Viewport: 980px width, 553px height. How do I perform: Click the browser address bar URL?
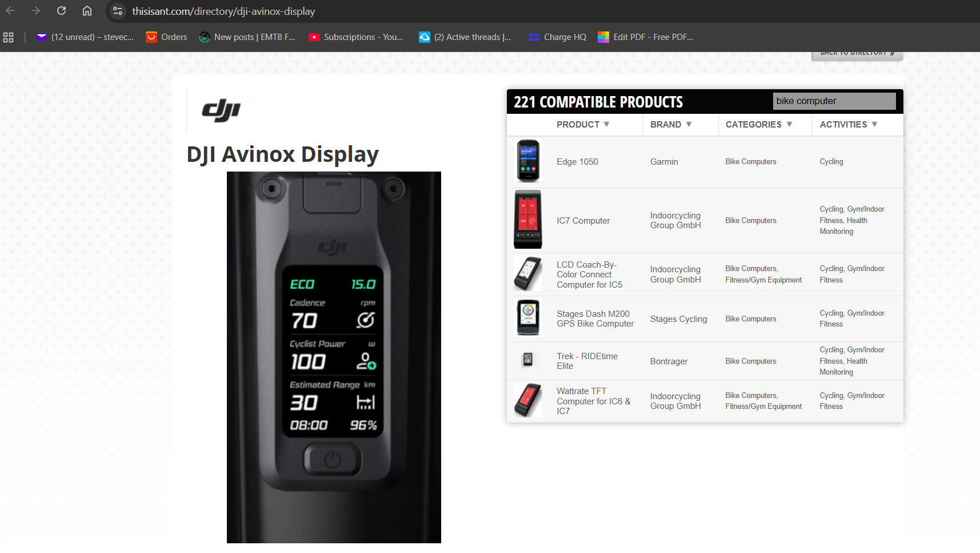[223, 11]
